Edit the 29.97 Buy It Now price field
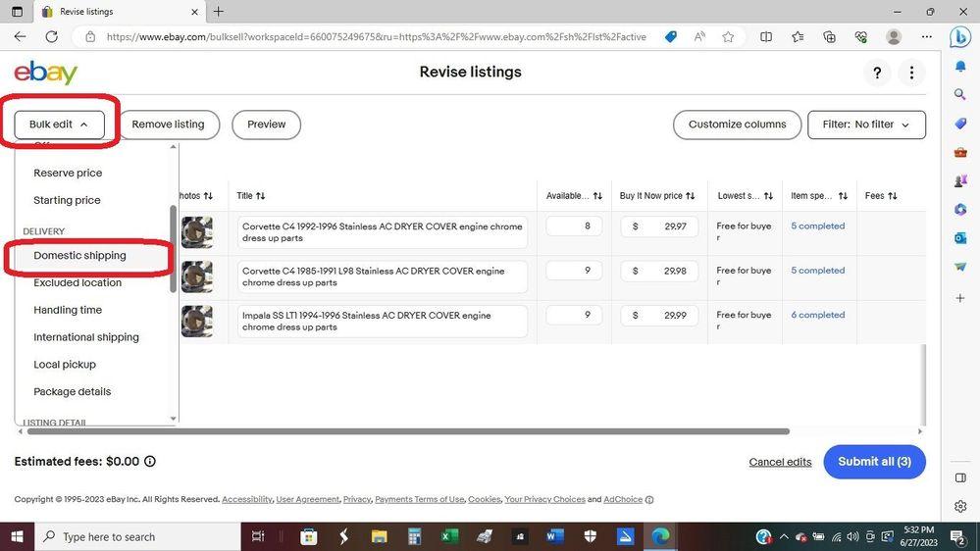The height and width of the screenshot is (551, 980). point(659,226)
